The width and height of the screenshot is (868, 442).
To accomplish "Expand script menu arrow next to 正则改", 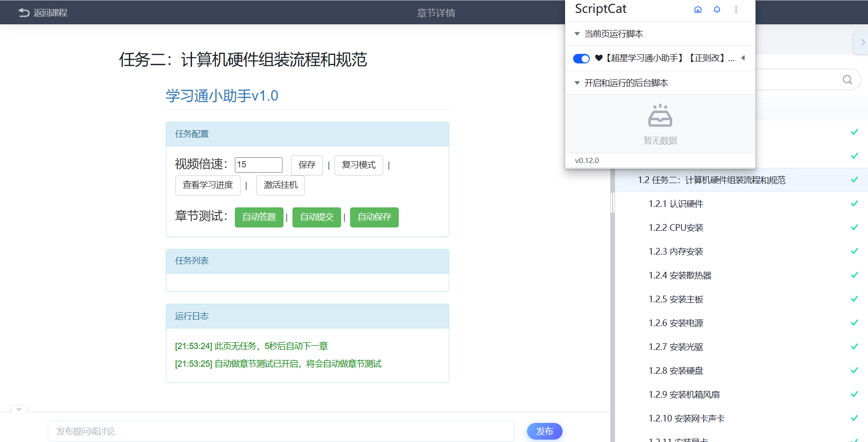I will click(x=743, y=58).
